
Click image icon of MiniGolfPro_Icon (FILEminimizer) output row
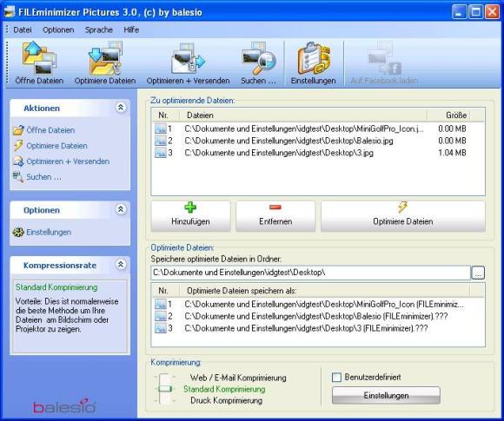tap(161, 304)
